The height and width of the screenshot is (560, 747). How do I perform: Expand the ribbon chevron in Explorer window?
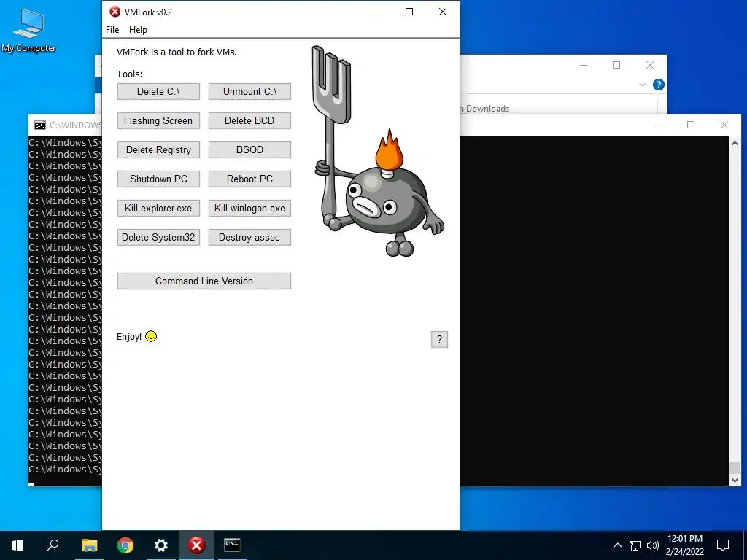click(x=642, y=85)
